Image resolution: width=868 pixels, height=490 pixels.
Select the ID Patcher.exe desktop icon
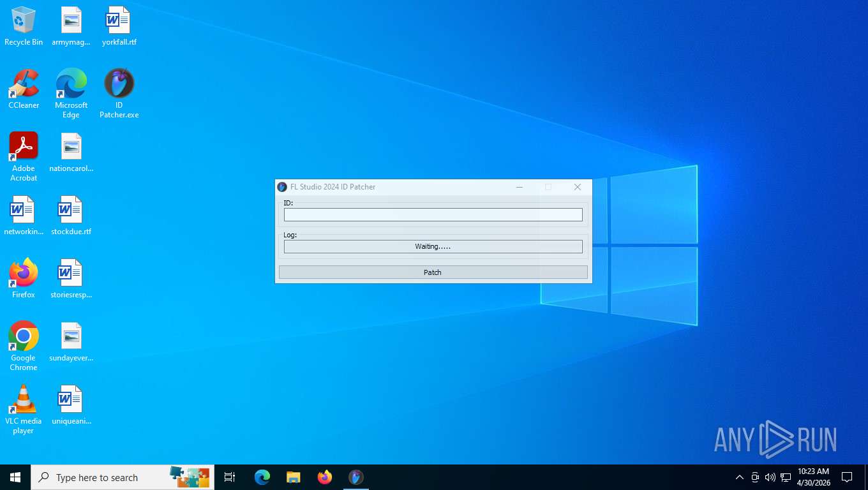coord(119,94)
